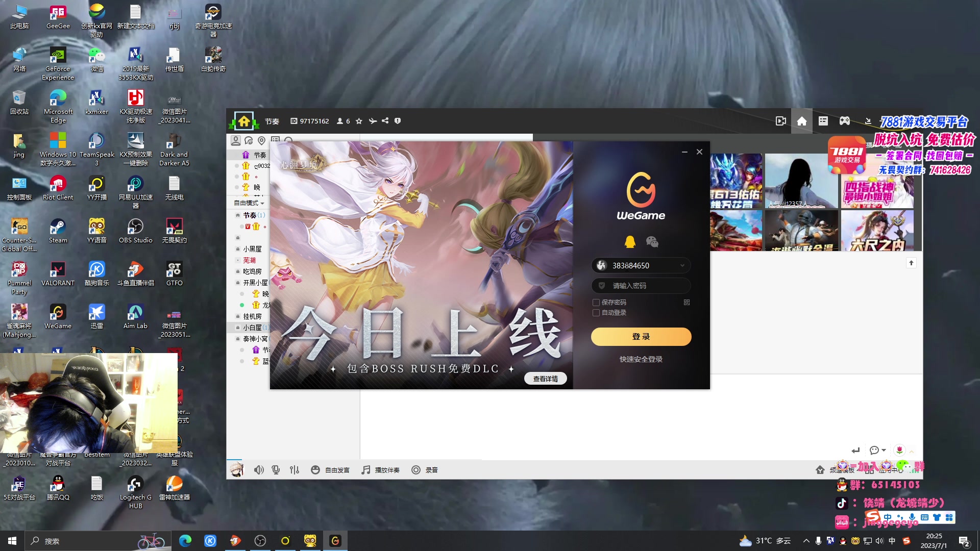
Task: Click the QR code login icon in WeGame
Action: point(687,303)
